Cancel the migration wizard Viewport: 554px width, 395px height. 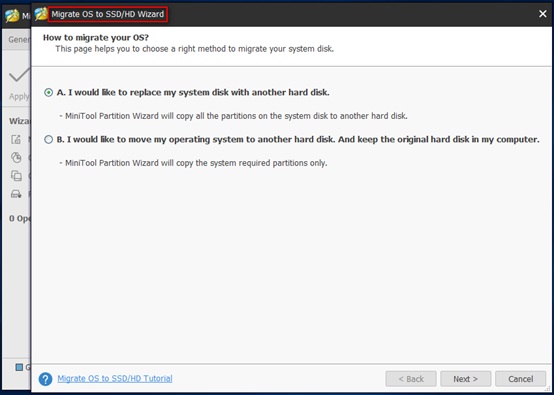[x=520, y=379]
